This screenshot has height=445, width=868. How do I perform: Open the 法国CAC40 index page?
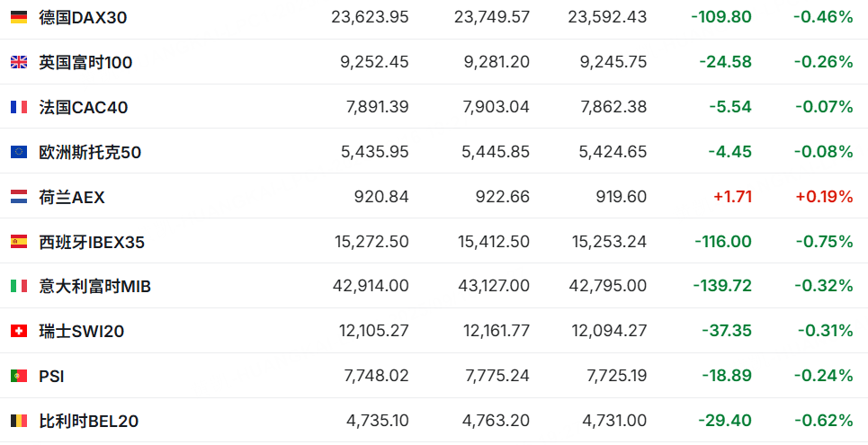(x=84, y=107)
